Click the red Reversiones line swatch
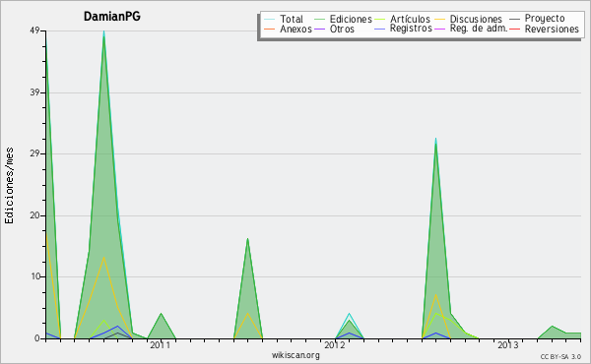 pos(514,29)
